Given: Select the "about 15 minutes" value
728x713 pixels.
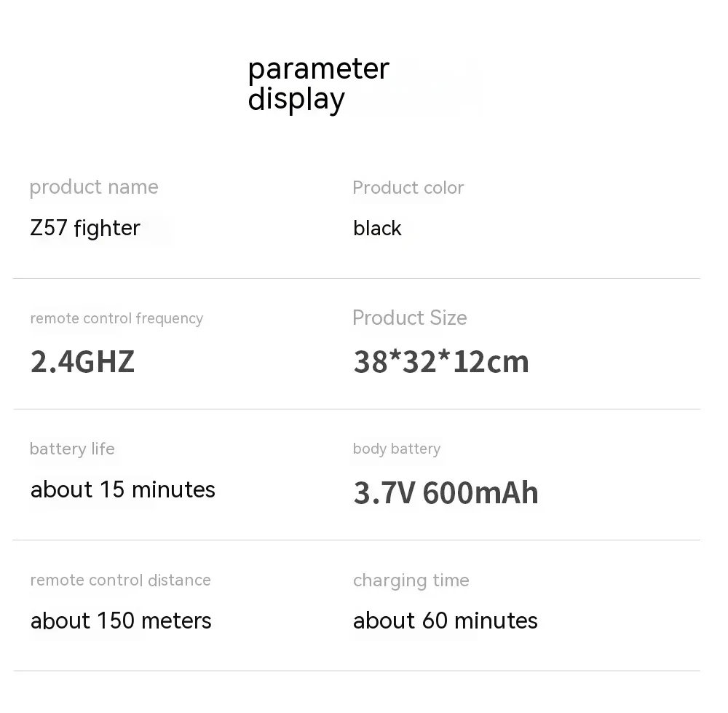Looking at the screenshot, I should (122, 489).
